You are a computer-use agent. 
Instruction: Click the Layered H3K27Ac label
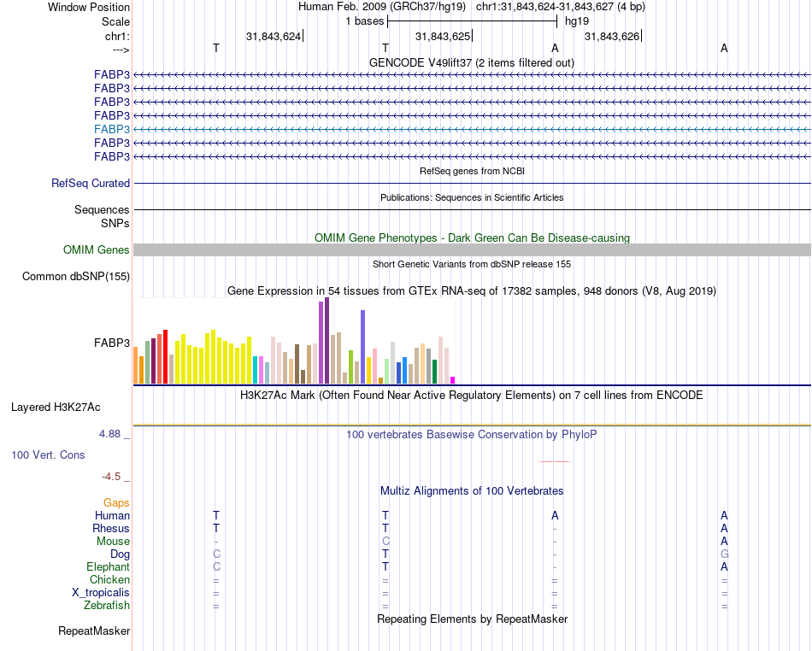(56, 408)
